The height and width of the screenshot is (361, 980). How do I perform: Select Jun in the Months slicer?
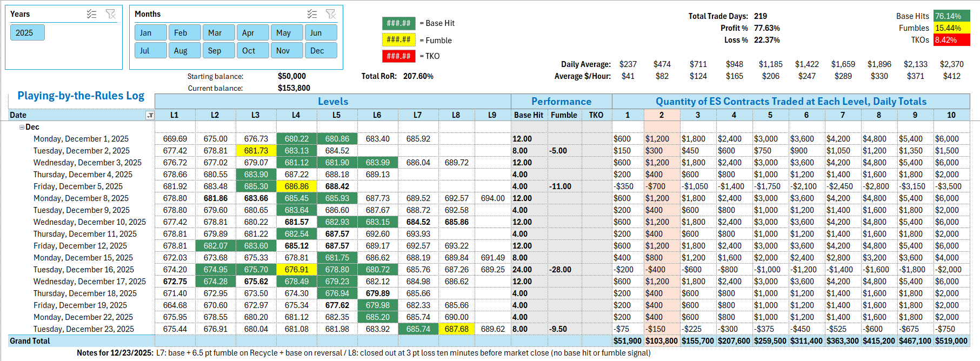click(x=321, y=33)
